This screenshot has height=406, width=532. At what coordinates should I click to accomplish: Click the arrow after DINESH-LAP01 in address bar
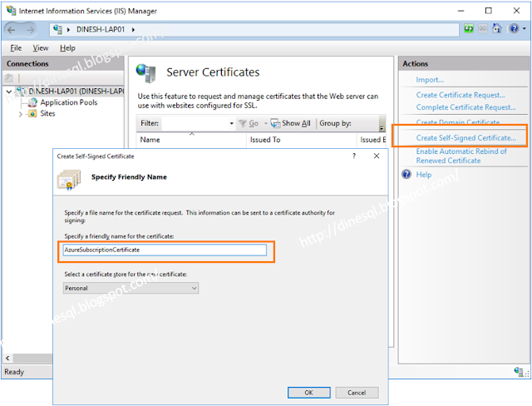click(x=133, y=29)
